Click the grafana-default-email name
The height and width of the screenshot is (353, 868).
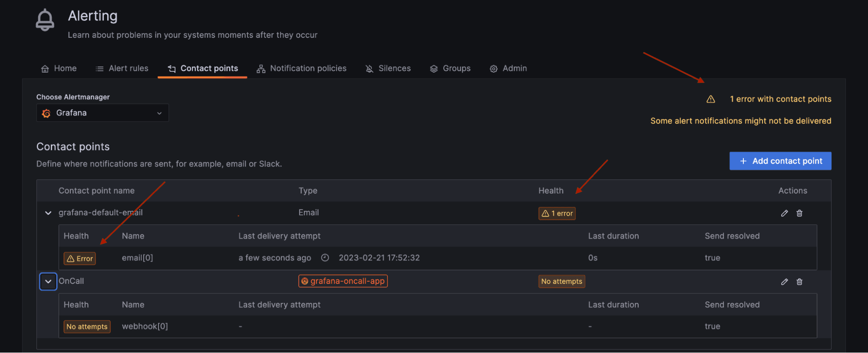pos(101,213)
